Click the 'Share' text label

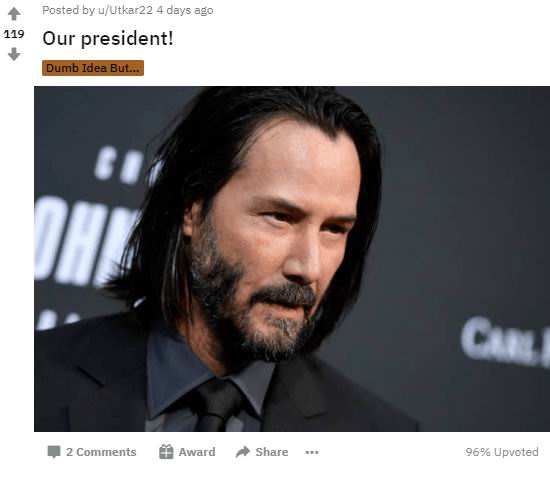tap(272, 452)
